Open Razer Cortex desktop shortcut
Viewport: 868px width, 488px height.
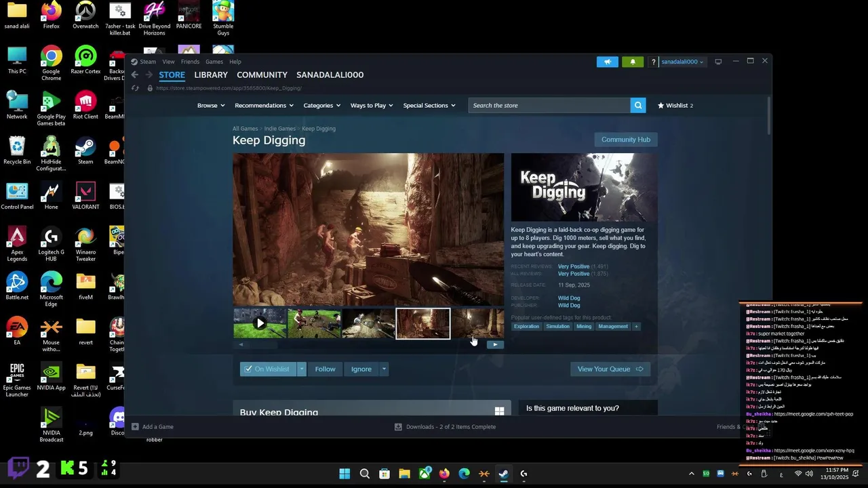[x=85, y=61]
